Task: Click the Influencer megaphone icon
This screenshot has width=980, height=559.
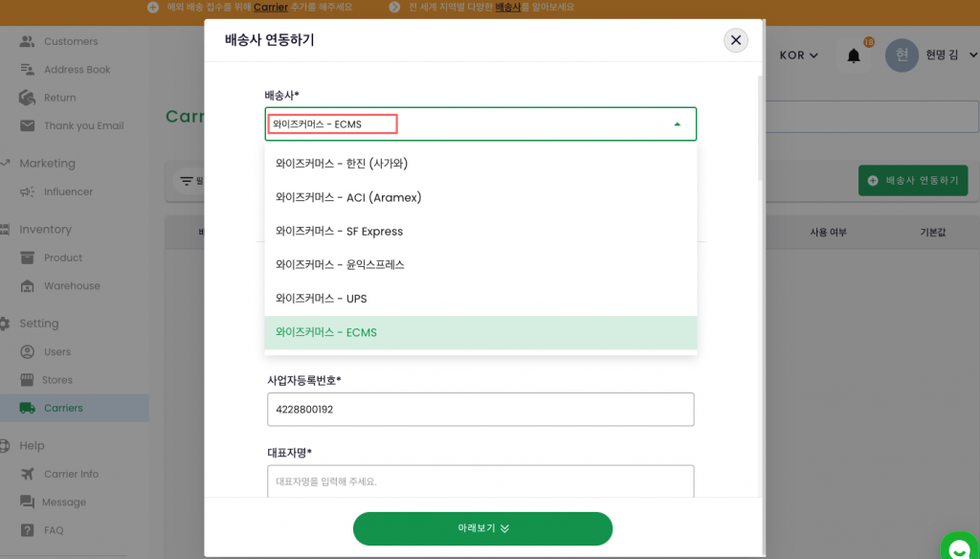Action: point(27,191)
